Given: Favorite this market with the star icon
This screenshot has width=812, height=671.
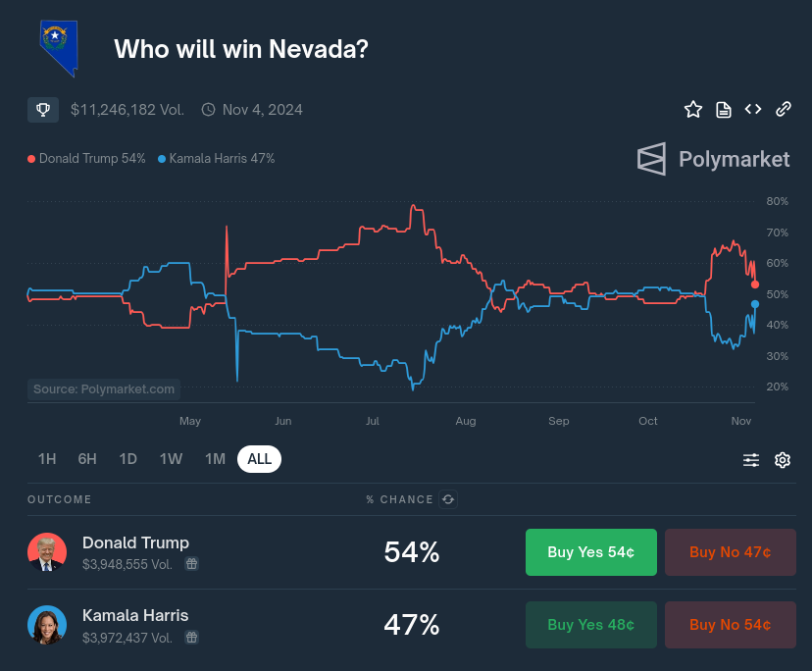Looking at the screenshot, I should coord(693,109).
